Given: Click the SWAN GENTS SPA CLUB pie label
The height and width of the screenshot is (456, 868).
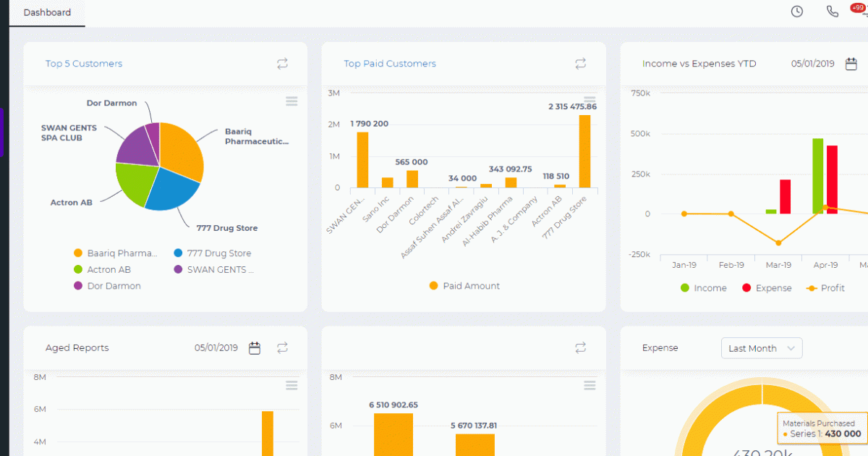Looking at the screenshot, I should tap(69, 133).
